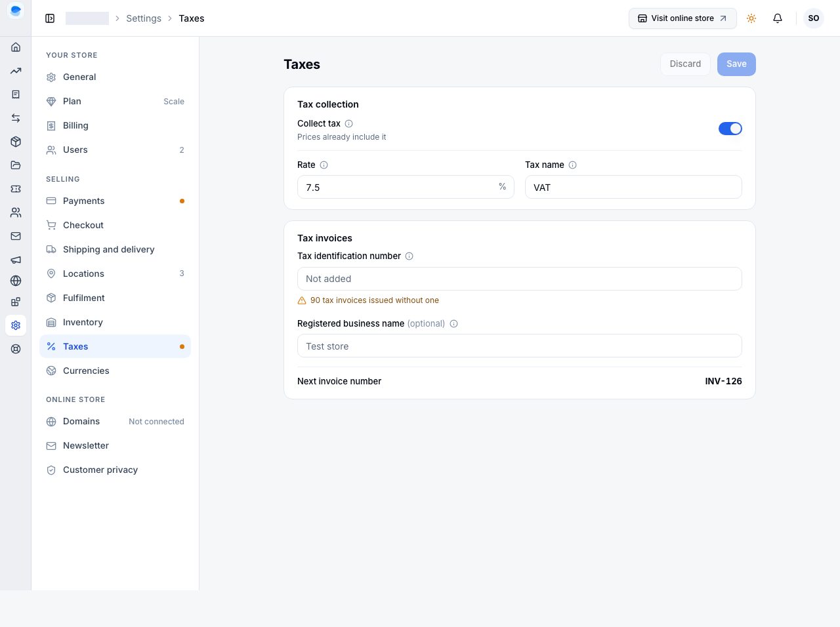
Task: Open the folder icon in the left rail
Action: 16,165
